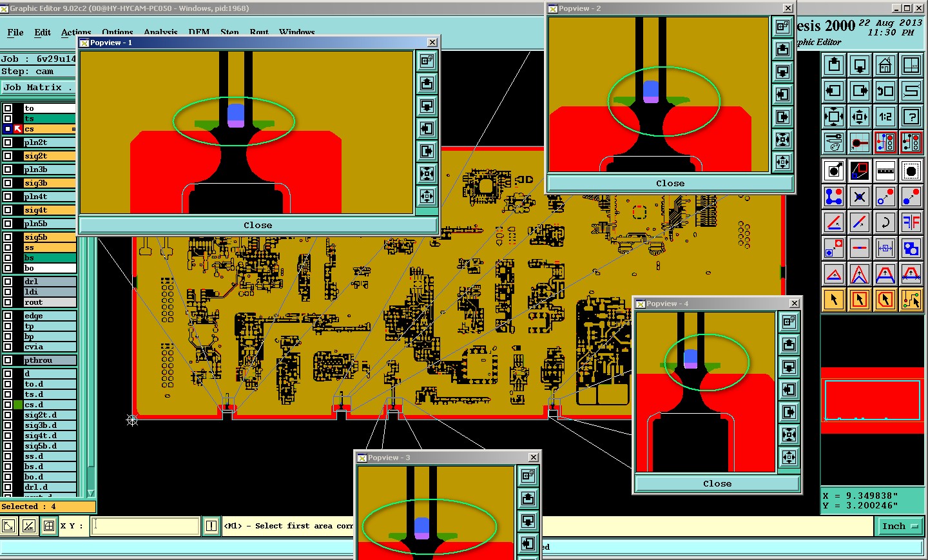Click the 1:2 zoom scale icon
The width and height of the screenshot is (928, 560).
click(885, 117)
